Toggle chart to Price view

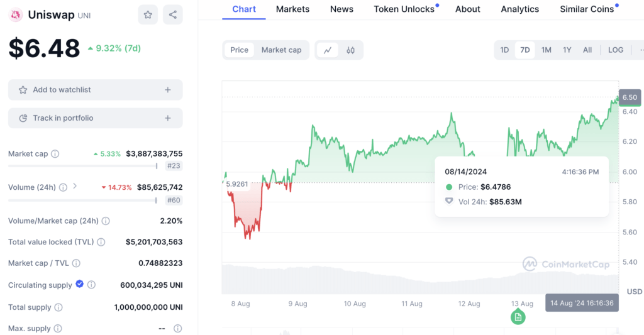[239, 50]
